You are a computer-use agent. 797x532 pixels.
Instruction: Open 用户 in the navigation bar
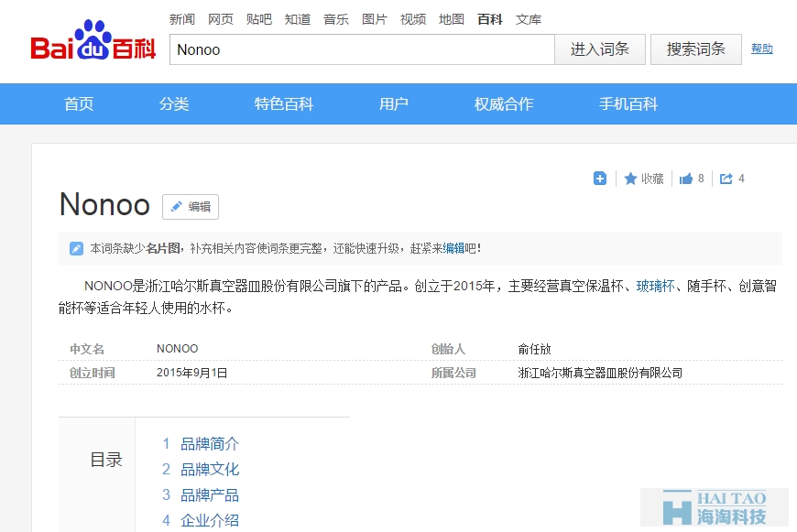393,104
